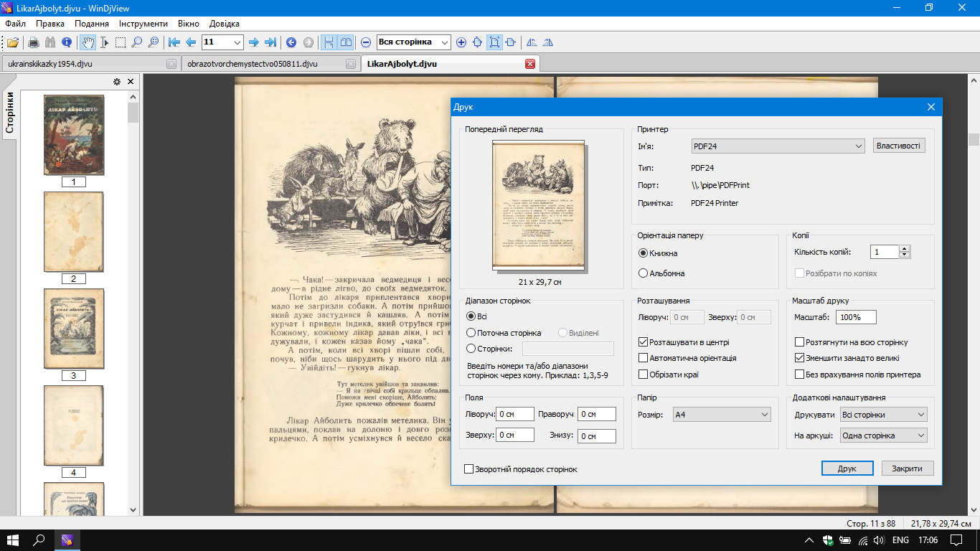The image size is (980, 551).
Task: Pick the plain magnifying glass tool
Action: coord(137,42)
